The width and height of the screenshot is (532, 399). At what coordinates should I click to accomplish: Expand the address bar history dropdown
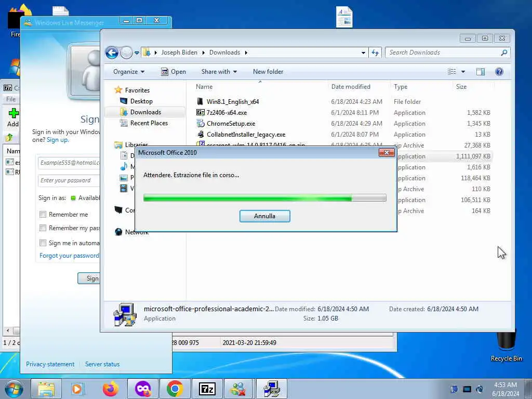point(363,52)
